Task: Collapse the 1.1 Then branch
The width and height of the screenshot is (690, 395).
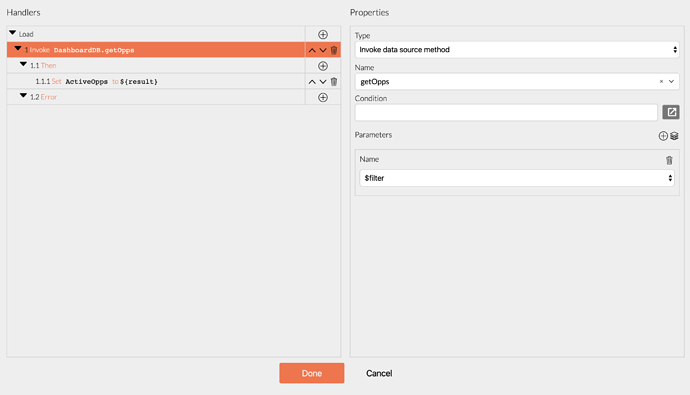Action: (x=23, y=64)
